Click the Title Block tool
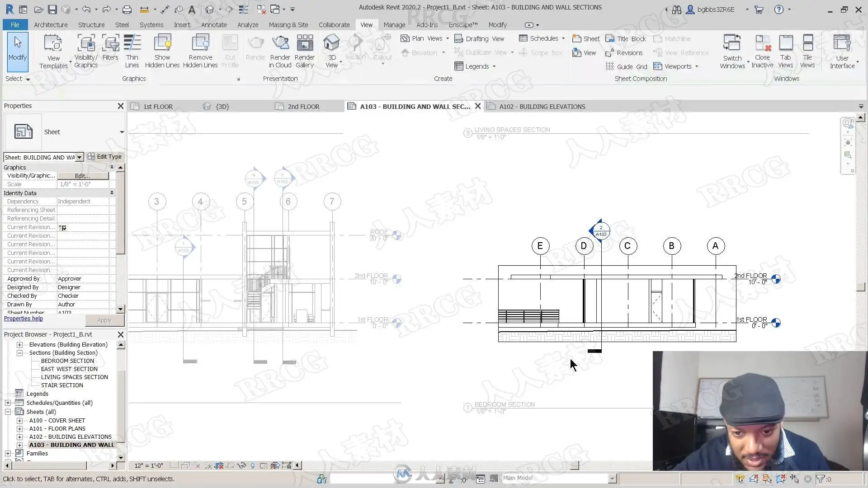 tap(626, 39)
